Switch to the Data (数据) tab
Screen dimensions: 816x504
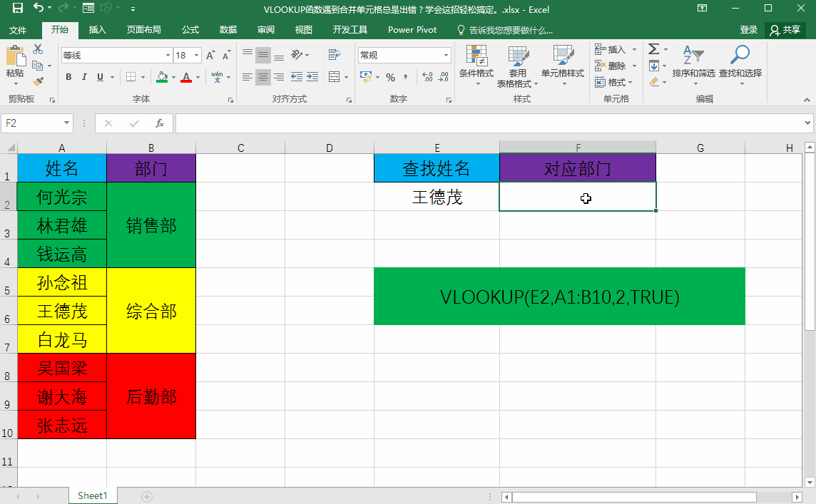click(x=228, y=30)
